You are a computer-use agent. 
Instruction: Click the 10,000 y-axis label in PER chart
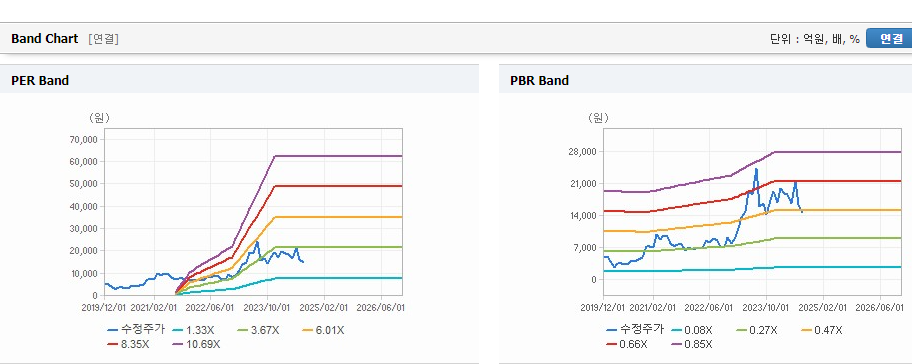click(x=84, y=273)
